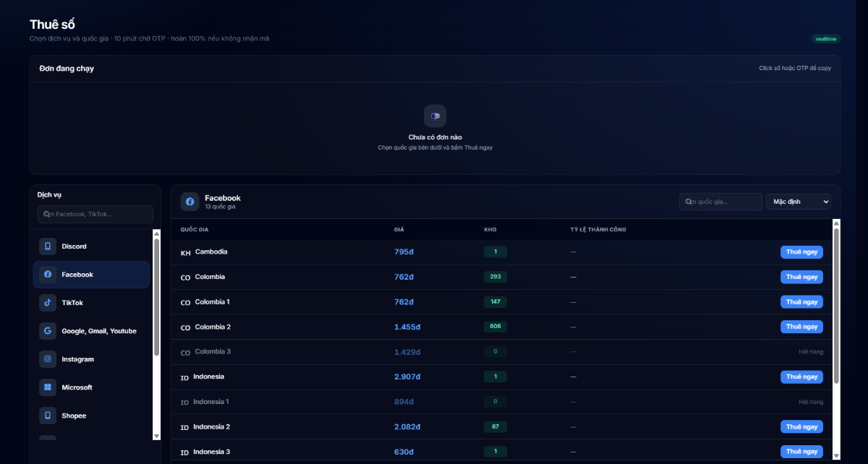This screenshot has width=868, height=464.
Task: Click price 795đ
Action: [404, 252]
